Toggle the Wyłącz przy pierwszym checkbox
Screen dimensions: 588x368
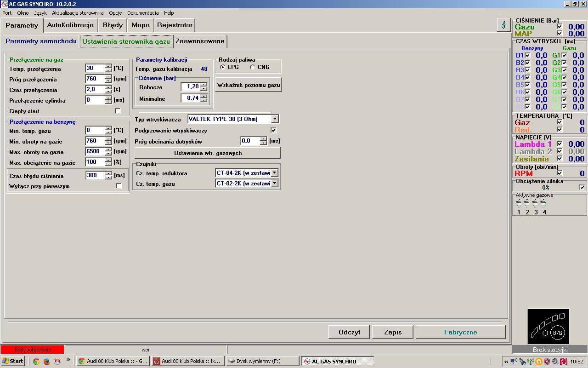pos(119,186)
